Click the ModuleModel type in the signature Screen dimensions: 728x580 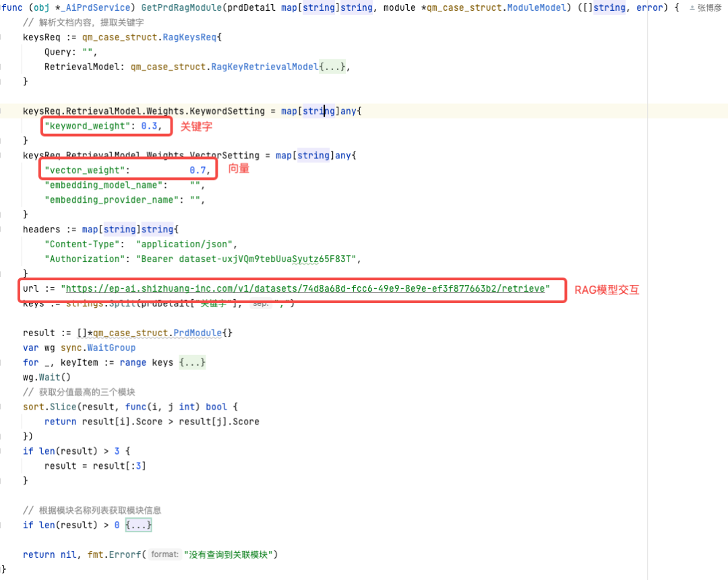[x=537, y=8]
